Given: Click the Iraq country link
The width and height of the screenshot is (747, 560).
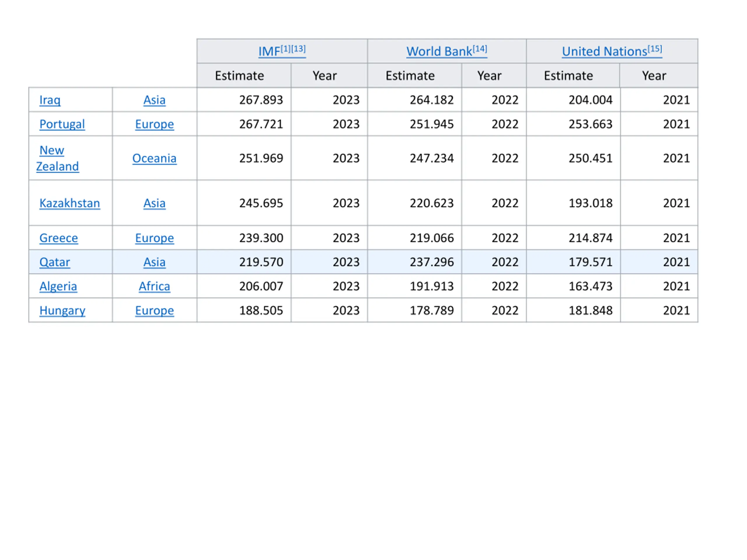Looking at the screenshot, I should (x=50, y=100).
